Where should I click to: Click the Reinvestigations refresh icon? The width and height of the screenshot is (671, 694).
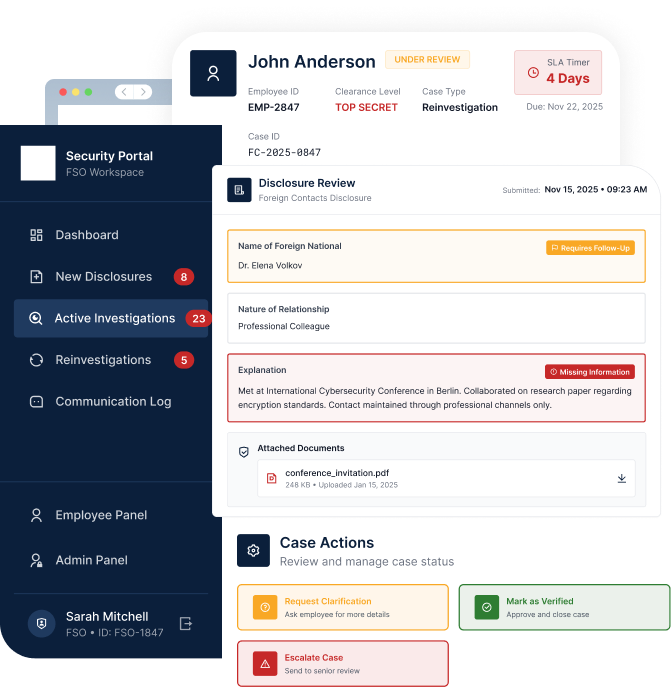click(36, 360)
